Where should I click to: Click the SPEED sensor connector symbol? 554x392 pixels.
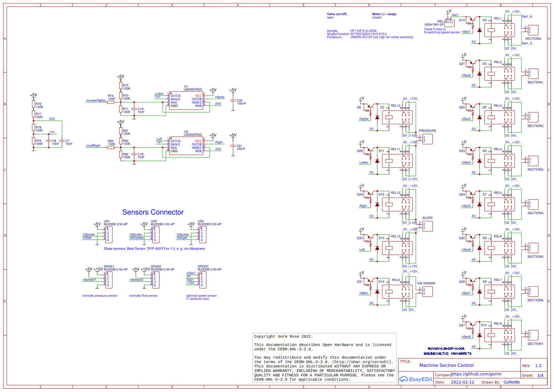[x=203, y=280]
